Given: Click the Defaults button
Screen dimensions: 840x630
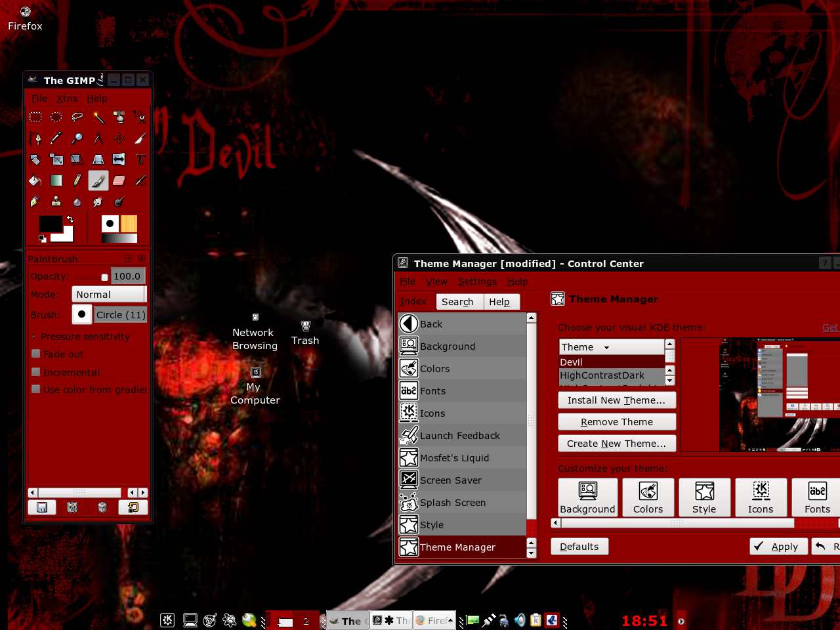Looking at the screenshot, I should [579, 547].
